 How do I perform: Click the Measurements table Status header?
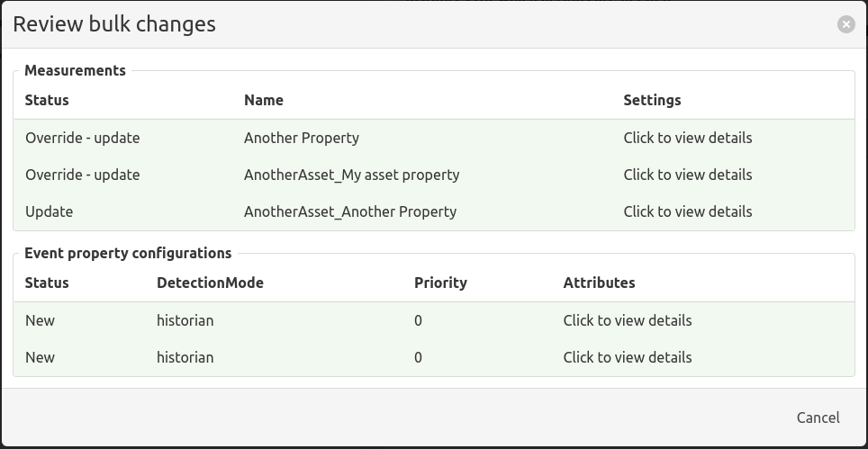(47, 100)
